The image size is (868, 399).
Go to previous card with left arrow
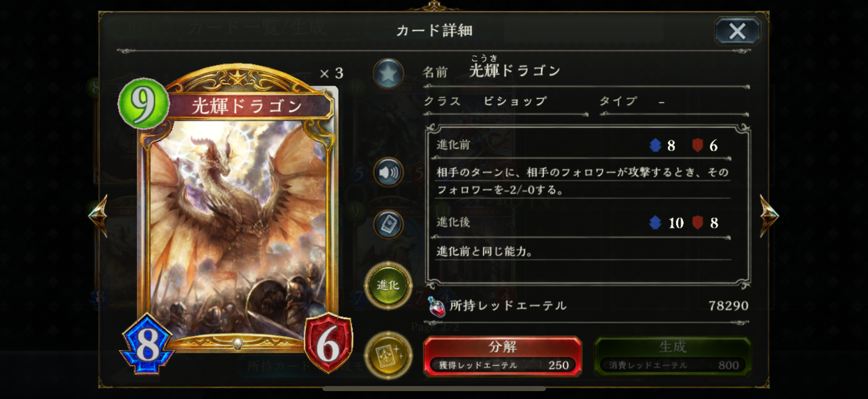98,215
